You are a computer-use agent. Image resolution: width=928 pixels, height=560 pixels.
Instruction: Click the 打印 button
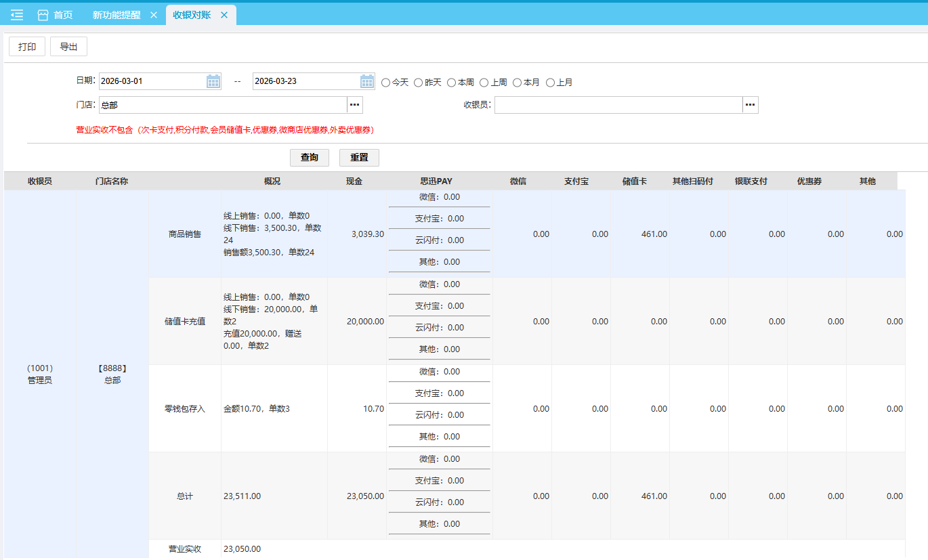tap(27, 47)
